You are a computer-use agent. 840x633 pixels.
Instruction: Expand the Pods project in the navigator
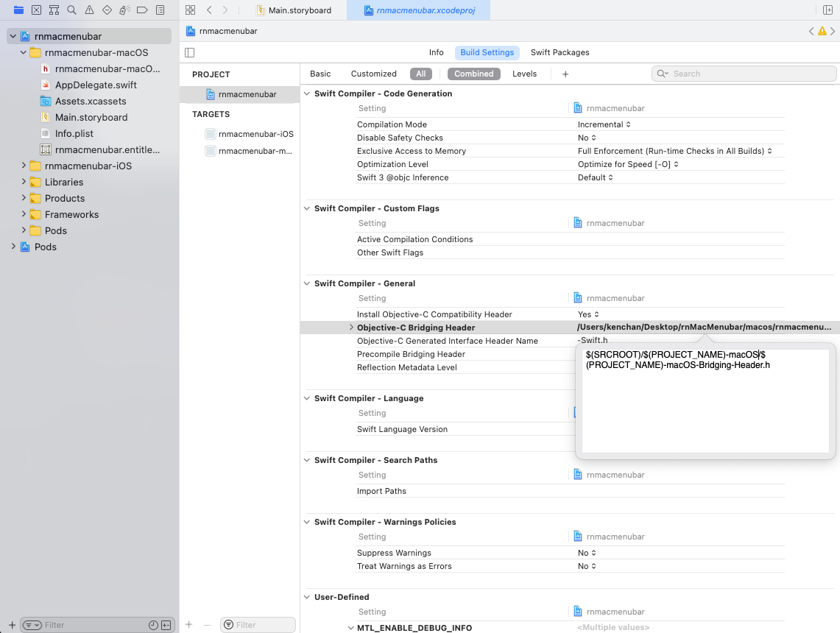[x=13, y=247]
